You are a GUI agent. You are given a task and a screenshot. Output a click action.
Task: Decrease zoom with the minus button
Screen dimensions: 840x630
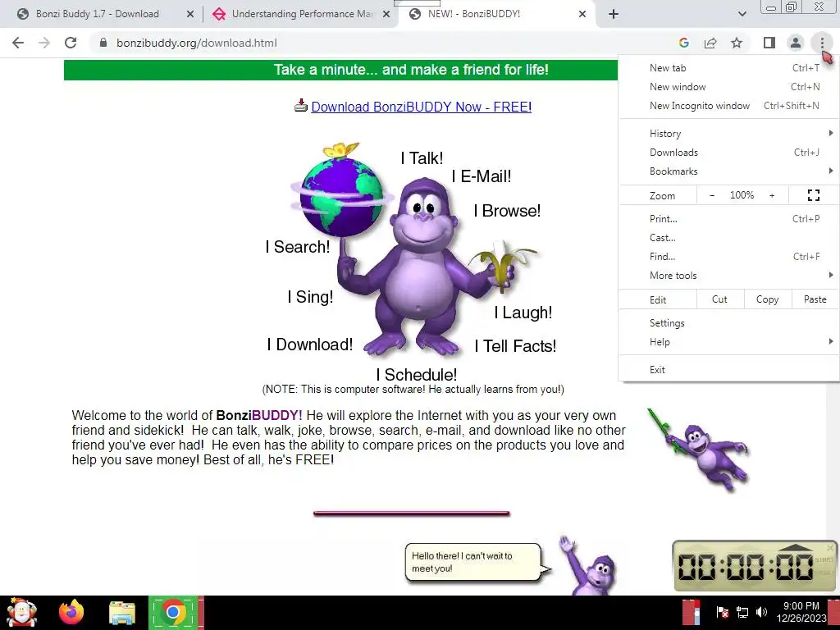(x=712, y=195)
